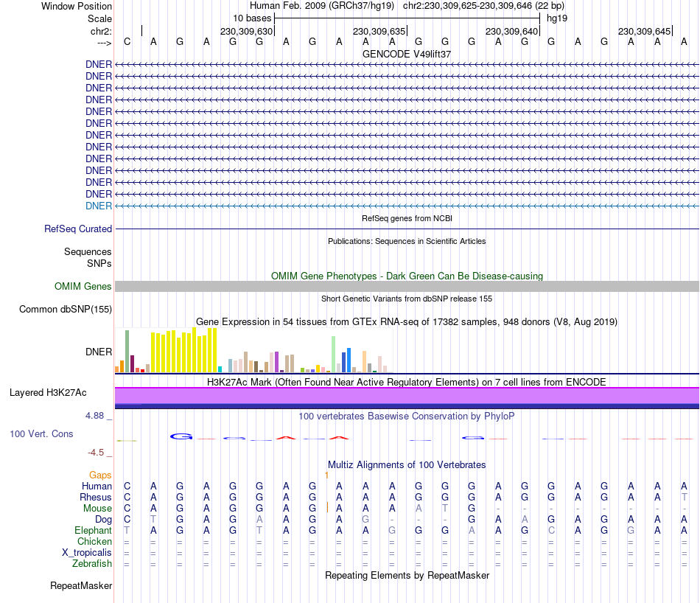The height and width of the screenshot is (603, 700).
Task: Open the OMIM Gene Phenotypes track title
Action: tap(407, 276)
